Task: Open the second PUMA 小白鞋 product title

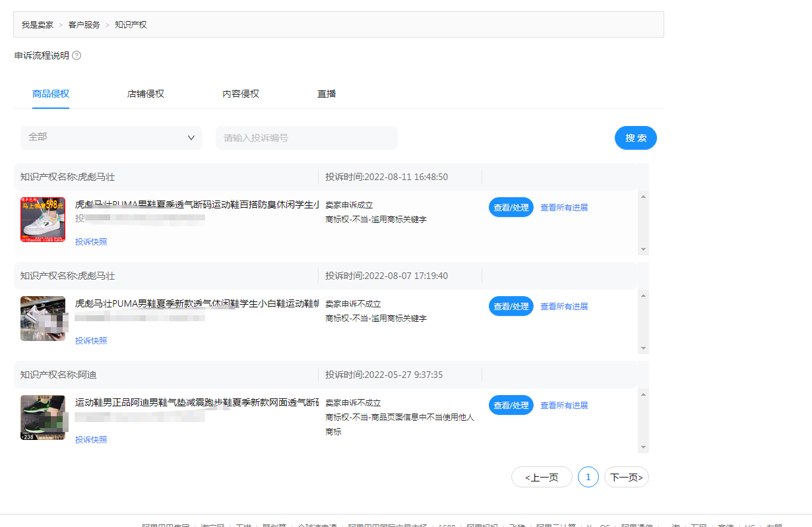Action: pos(197,303)
